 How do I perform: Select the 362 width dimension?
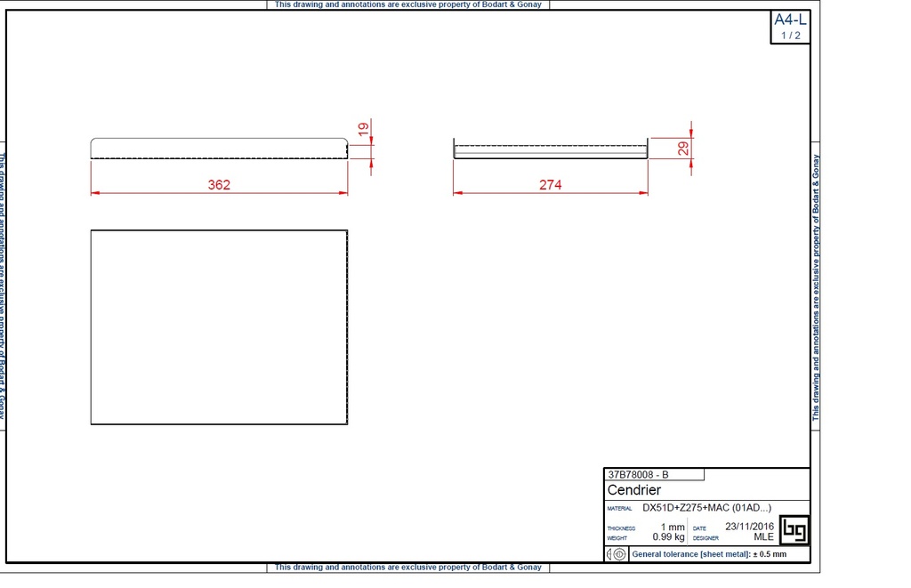pos(219,185)
